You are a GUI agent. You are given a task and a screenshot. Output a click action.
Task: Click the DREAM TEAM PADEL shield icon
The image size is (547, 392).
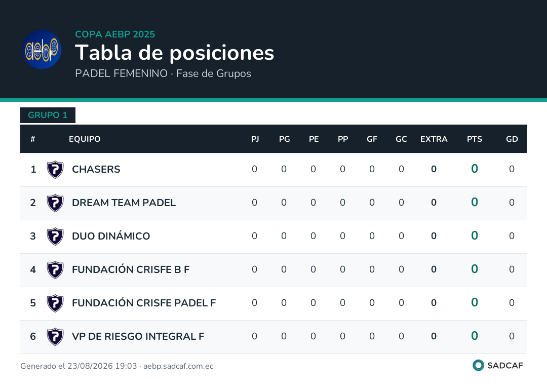click(55, 203)
